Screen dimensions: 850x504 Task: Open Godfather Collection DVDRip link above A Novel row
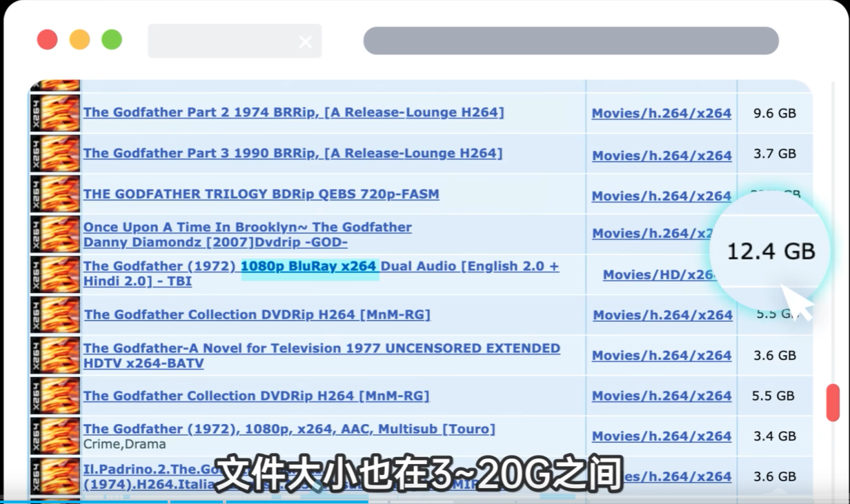coord(257,314)
